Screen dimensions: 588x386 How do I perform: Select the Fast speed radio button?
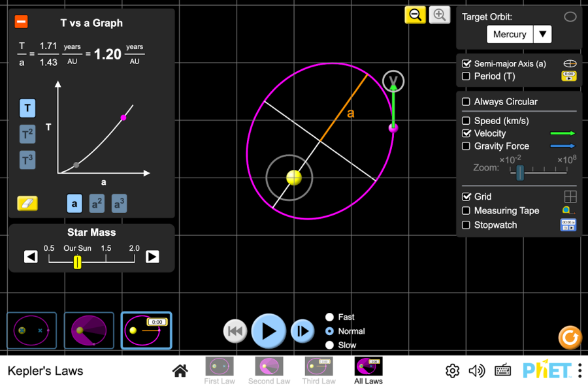330,317
